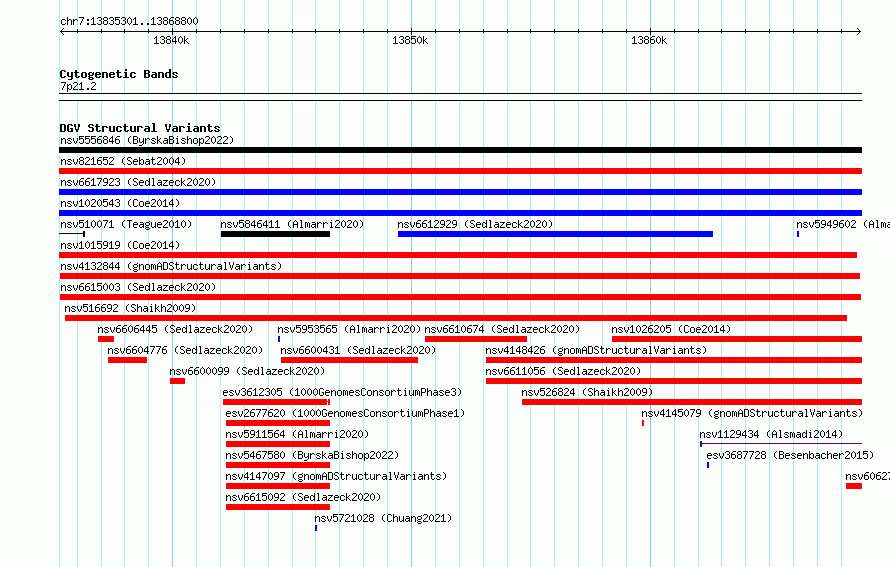Click the red nsv6604776 variant bar
The image size is (890, 567).
[x=127, y=360]
